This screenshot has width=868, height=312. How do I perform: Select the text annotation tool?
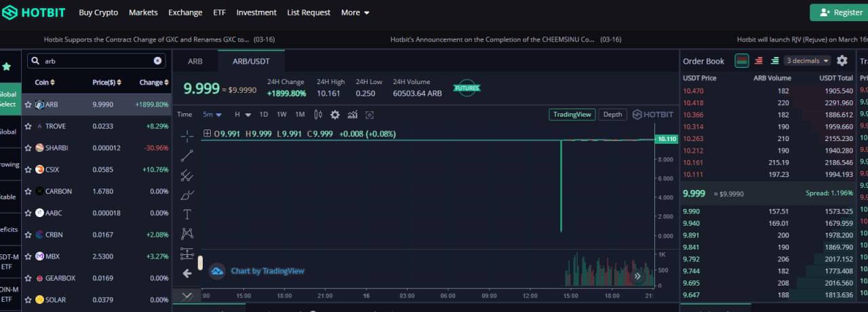(x=187, y=214)
